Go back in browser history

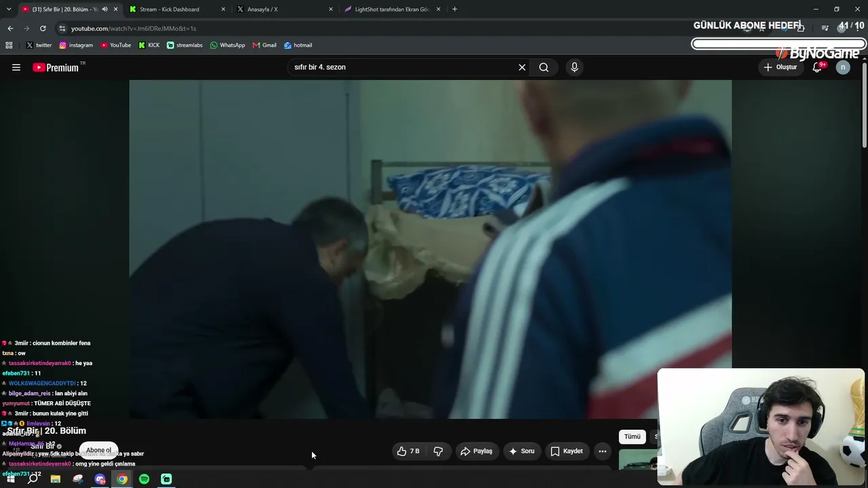(10, 28)
